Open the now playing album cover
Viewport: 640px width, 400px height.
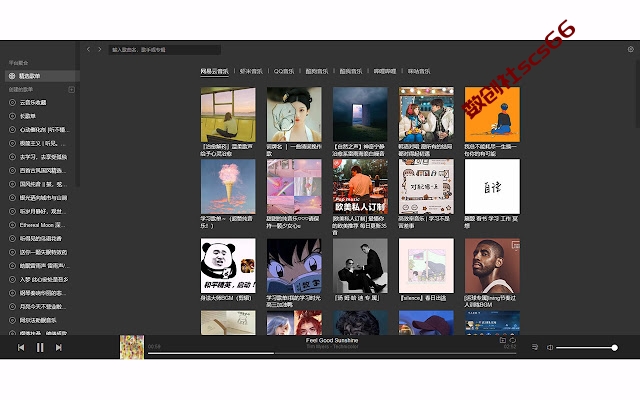coord(132,347)
